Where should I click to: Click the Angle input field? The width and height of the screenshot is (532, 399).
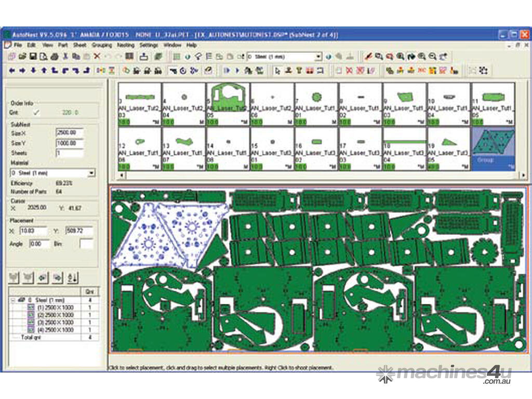pos(39,243)
